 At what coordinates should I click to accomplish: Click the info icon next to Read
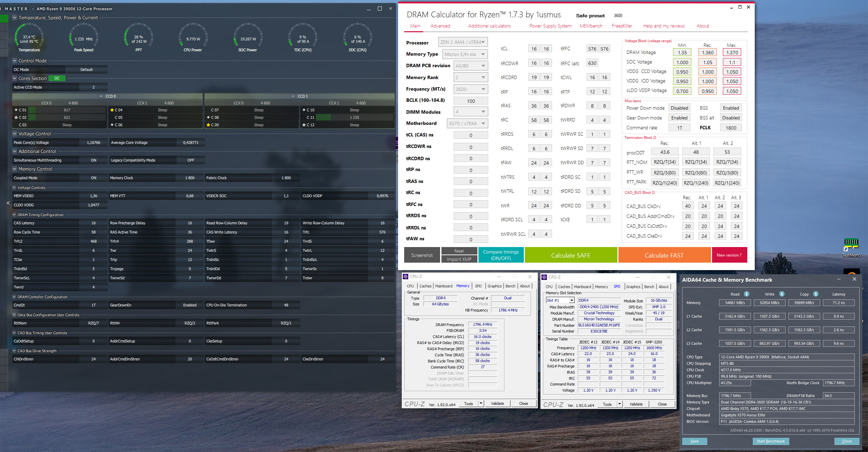[747, 294]
